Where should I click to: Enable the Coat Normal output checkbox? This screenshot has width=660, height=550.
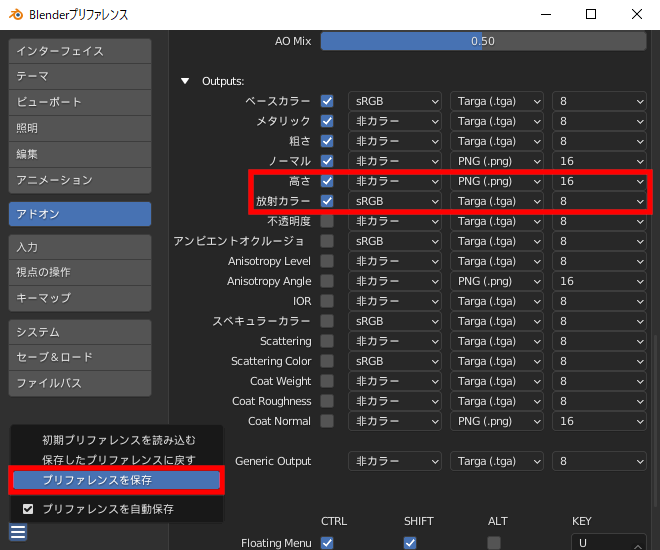[327, 421]
